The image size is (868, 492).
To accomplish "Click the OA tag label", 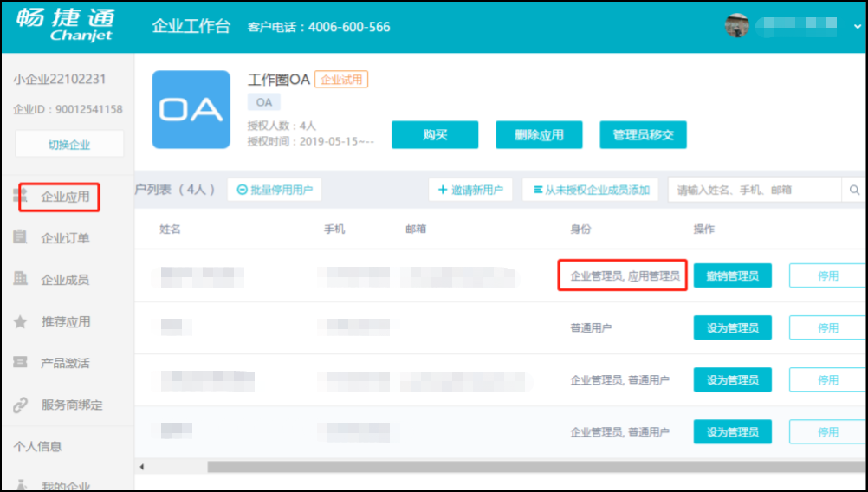I will (x=264, y=102).
